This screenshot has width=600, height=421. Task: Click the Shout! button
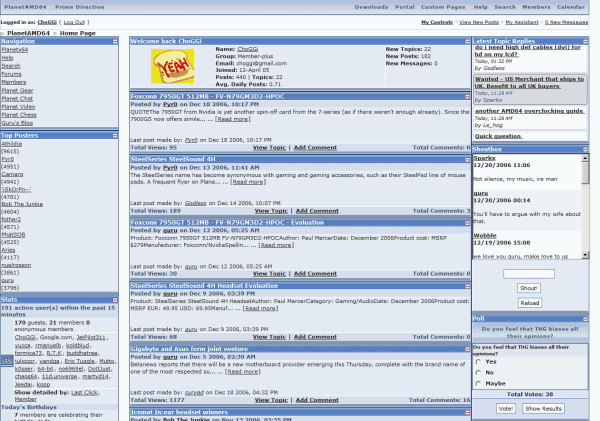[529, 288]
